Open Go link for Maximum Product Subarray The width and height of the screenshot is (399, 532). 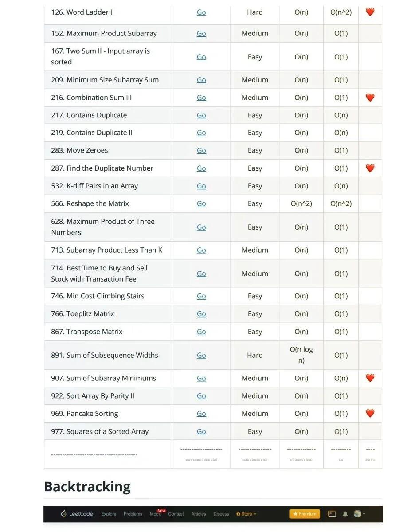201,33
